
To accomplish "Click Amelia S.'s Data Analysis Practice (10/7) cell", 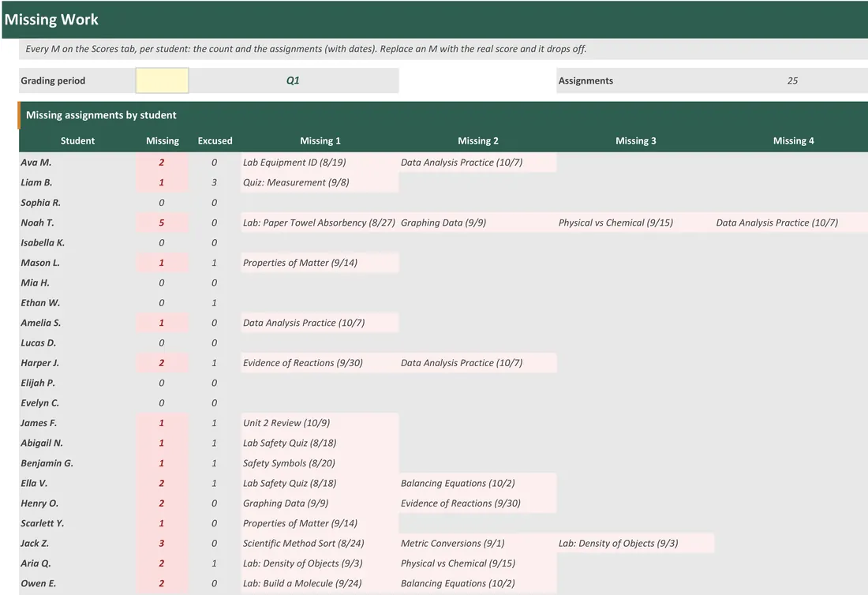I will (x=320, y=323).
